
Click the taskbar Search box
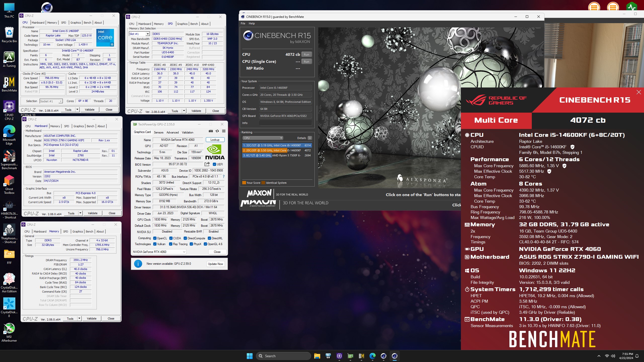point(284,356)
